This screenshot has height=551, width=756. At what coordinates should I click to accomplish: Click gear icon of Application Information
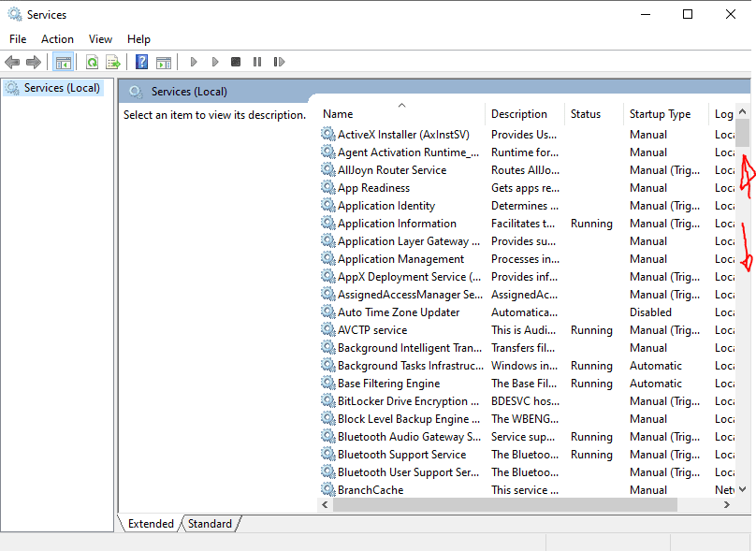pos(328,224)
